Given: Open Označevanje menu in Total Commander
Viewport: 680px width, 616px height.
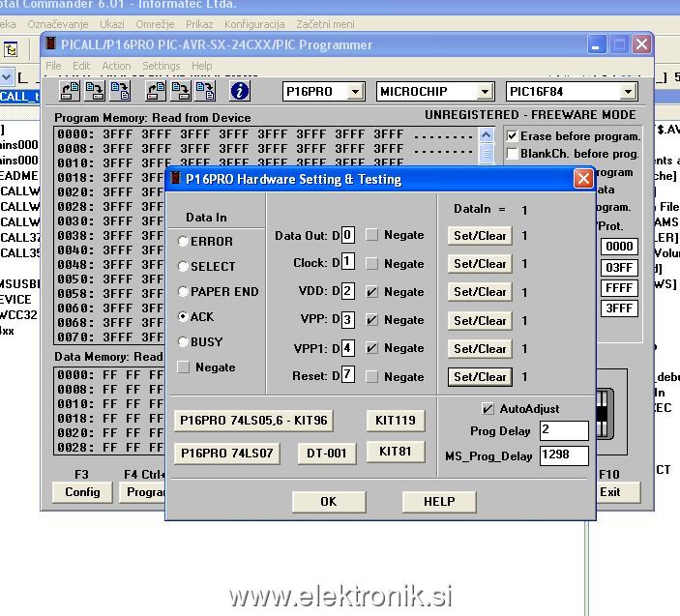Looking at the screenshot, I should click(58, 24).
